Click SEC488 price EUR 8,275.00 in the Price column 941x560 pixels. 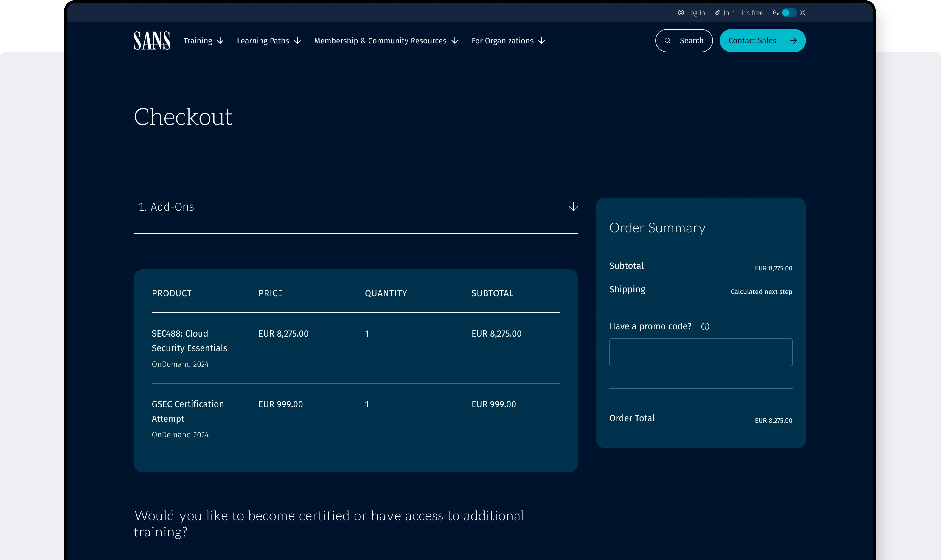point(283,334)
